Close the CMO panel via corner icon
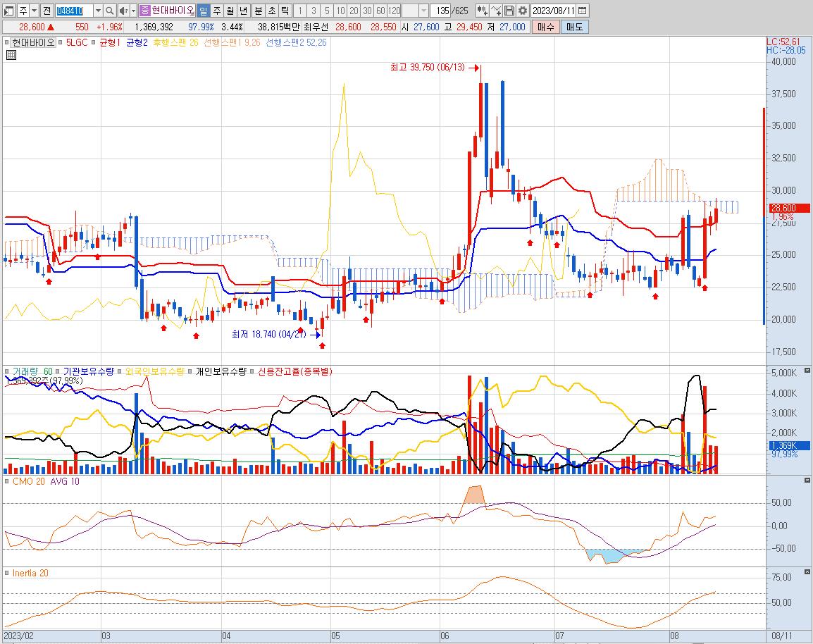This screenshot has height=644, width=813. (807, 480)
